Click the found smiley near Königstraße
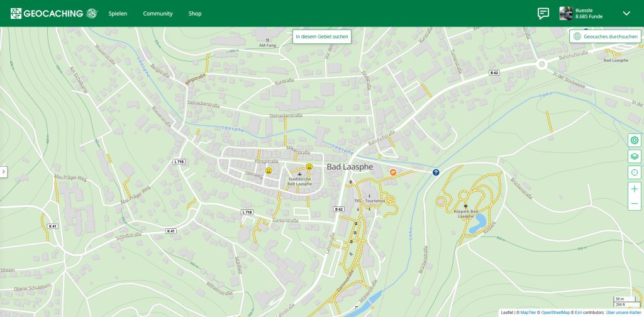The image size is (644, 317). click(x=269, y=170)
